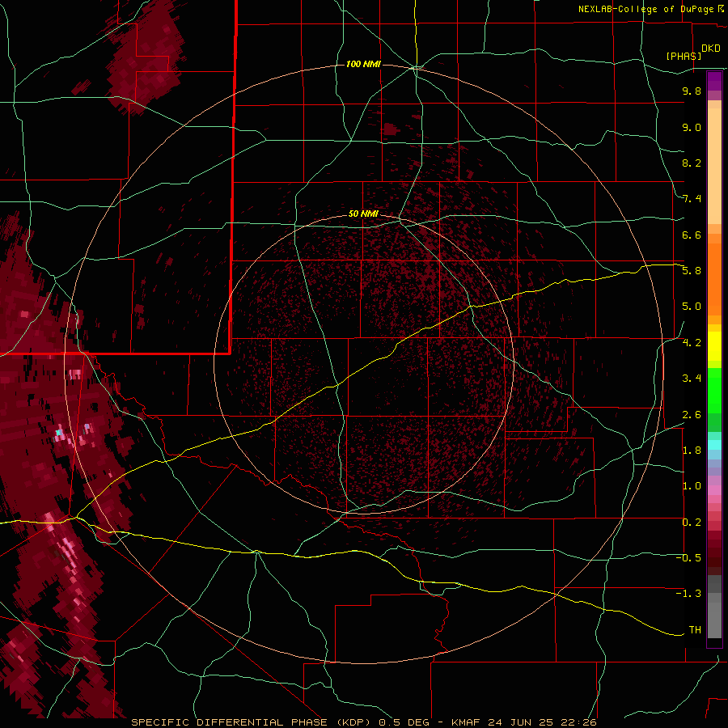
Task: Click the 5.0 value on the color scale
Action: click(x=692, y=307)
